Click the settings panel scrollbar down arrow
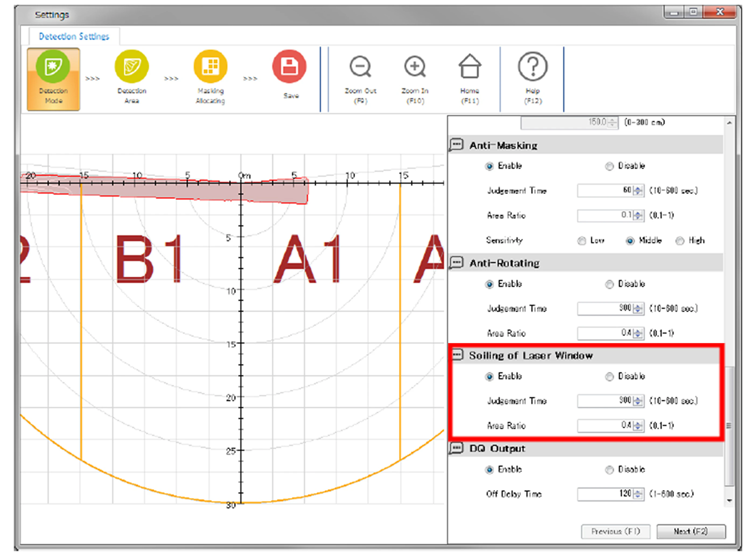Viewport: 754px width, 560px height. (729, 500)
